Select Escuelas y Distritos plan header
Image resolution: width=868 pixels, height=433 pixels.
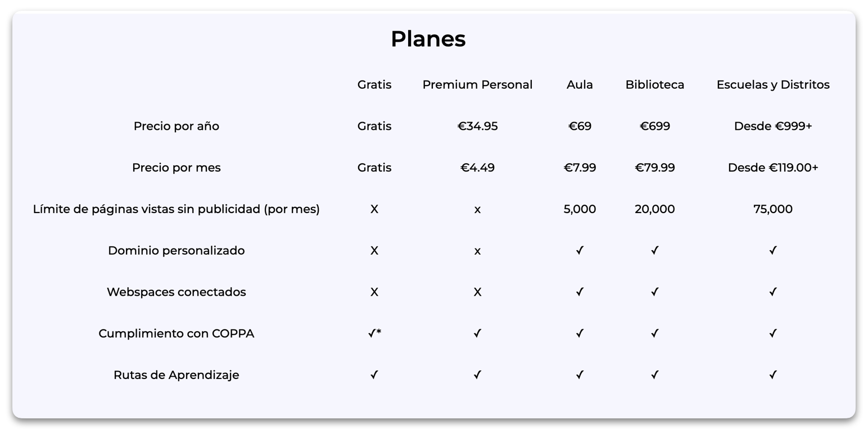pyautogui.click(x=773, y=84)
